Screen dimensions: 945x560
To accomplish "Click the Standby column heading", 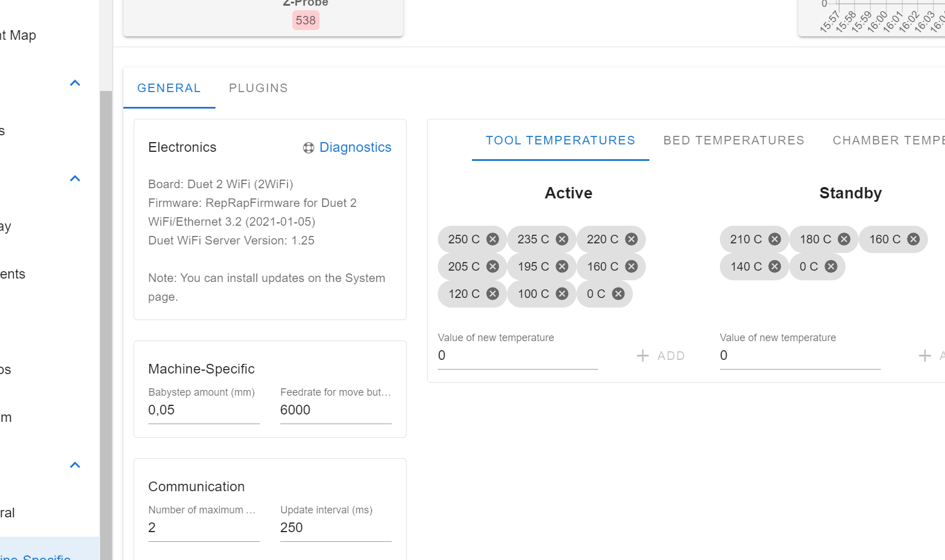I will [x=851, y=193].
